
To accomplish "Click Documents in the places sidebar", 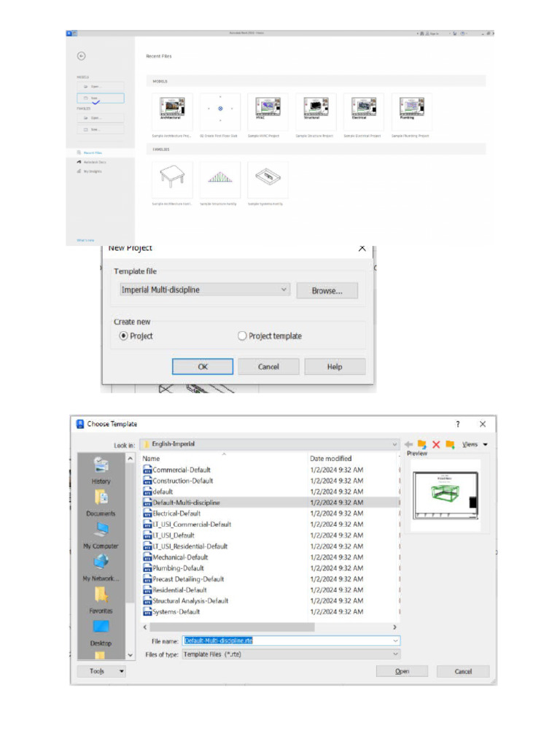I will pos(101,503).
